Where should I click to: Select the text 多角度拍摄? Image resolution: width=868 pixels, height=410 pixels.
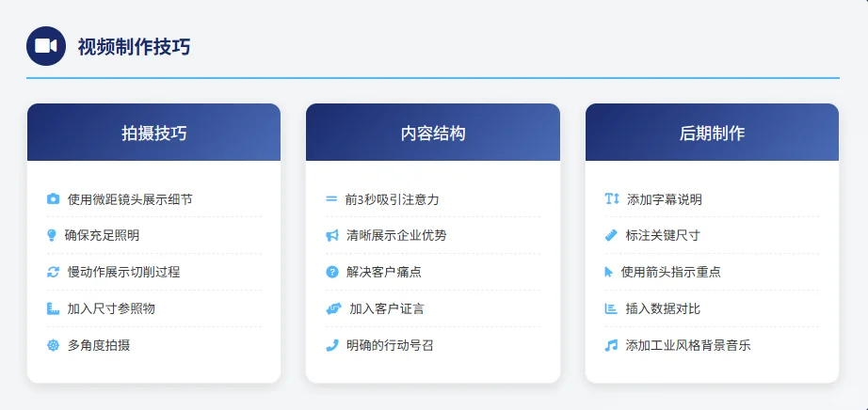coord(99,346)
